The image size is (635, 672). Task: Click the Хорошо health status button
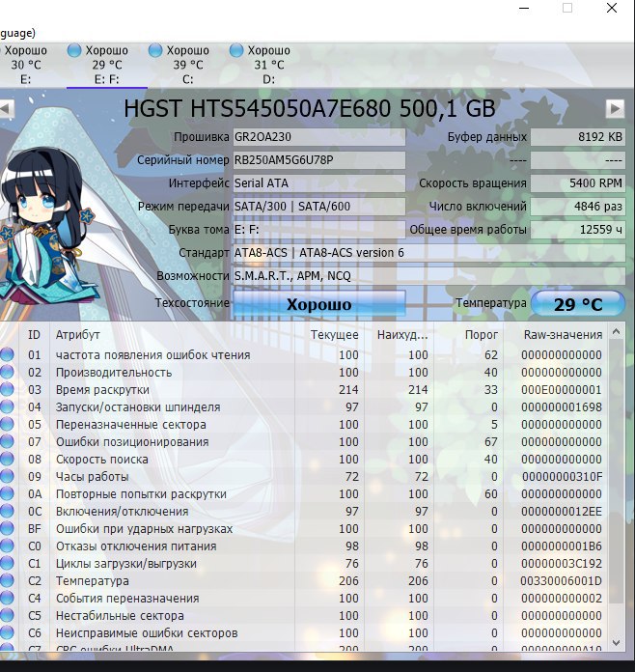click(319, 304)
